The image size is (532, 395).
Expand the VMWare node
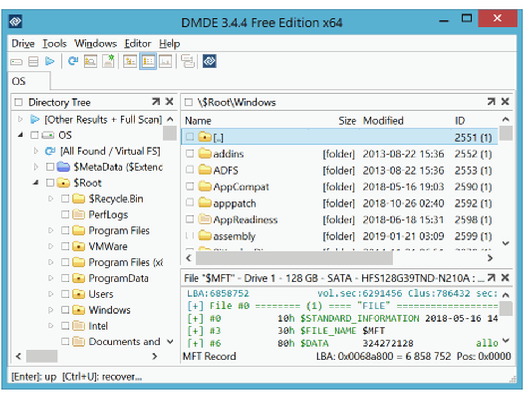(51, 246)
